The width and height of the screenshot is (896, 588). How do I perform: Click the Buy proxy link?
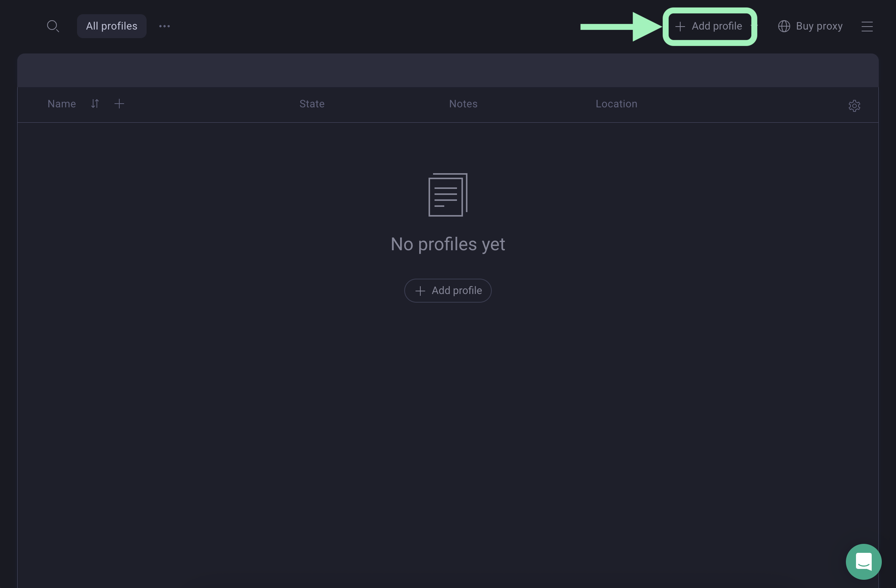[819, 26]
